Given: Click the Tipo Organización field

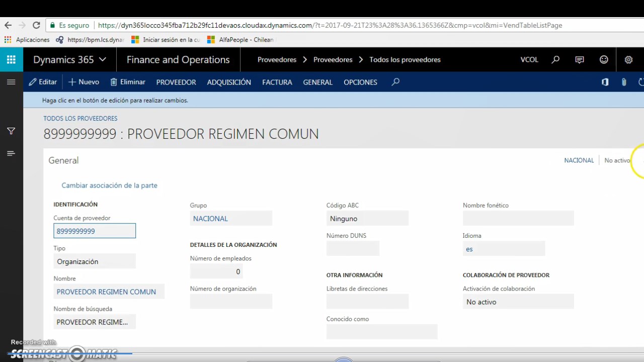Looking at the screenshot, I should [x=95, y=261].
